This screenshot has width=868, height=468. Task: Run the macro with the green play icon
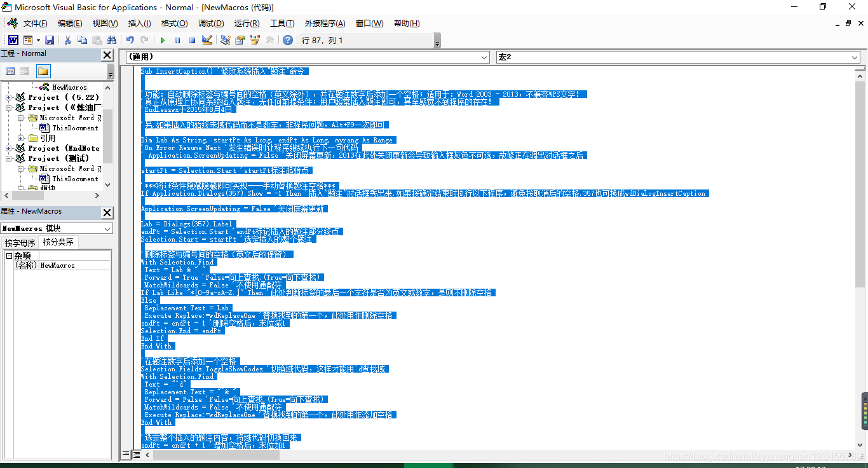point(163,40)
